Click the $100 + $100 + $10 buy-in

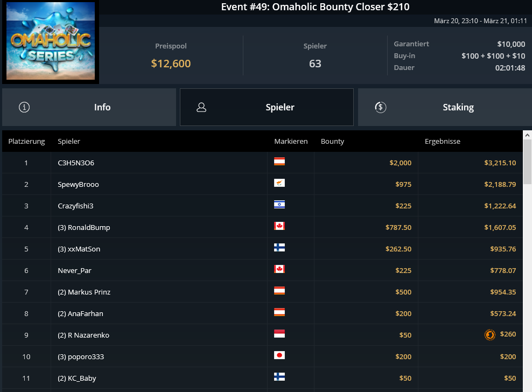click(x=493, y=56)
